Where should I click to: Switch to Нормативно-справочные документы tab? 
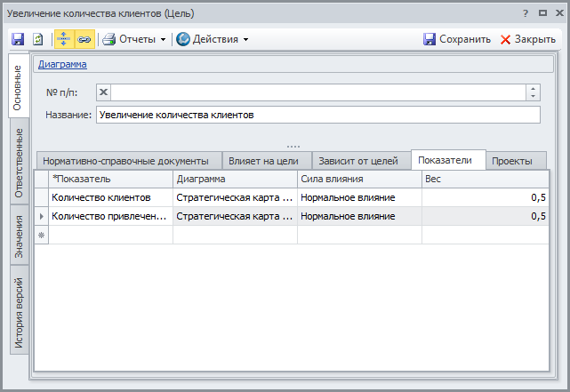[125, 161]
